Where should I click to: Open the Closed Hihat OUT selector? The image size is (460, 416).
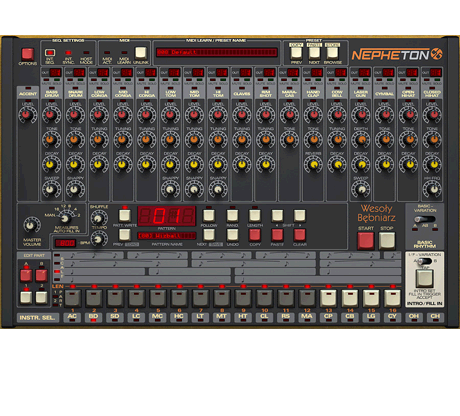point(436,72)
